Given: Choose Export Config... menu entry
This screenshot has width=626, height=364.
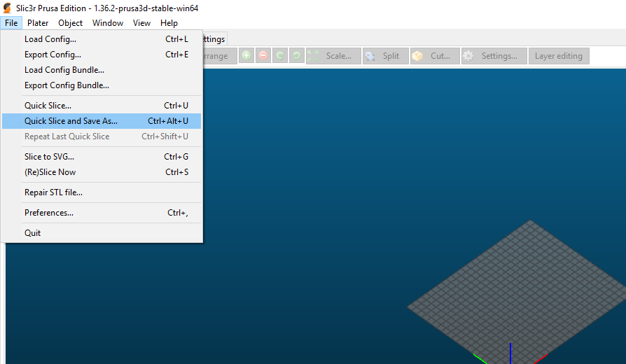Looking at the screenshot, I should 102,55.
